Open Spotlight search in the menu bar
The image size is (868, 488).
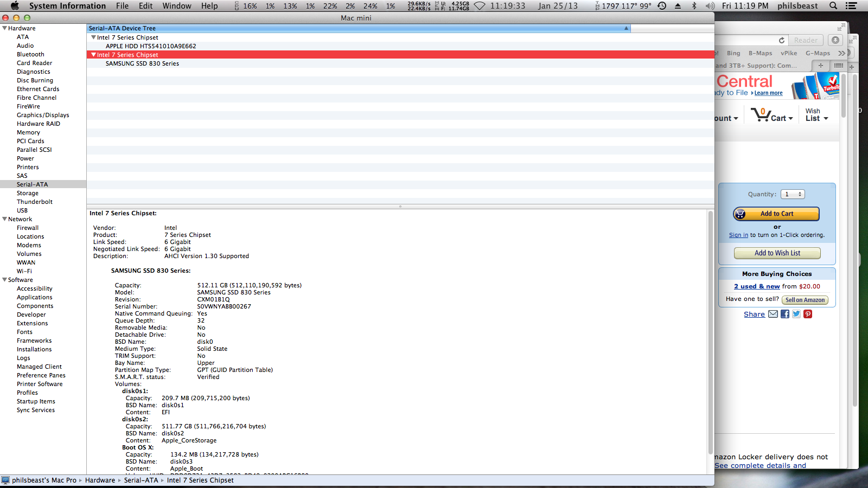coord(833,6)
